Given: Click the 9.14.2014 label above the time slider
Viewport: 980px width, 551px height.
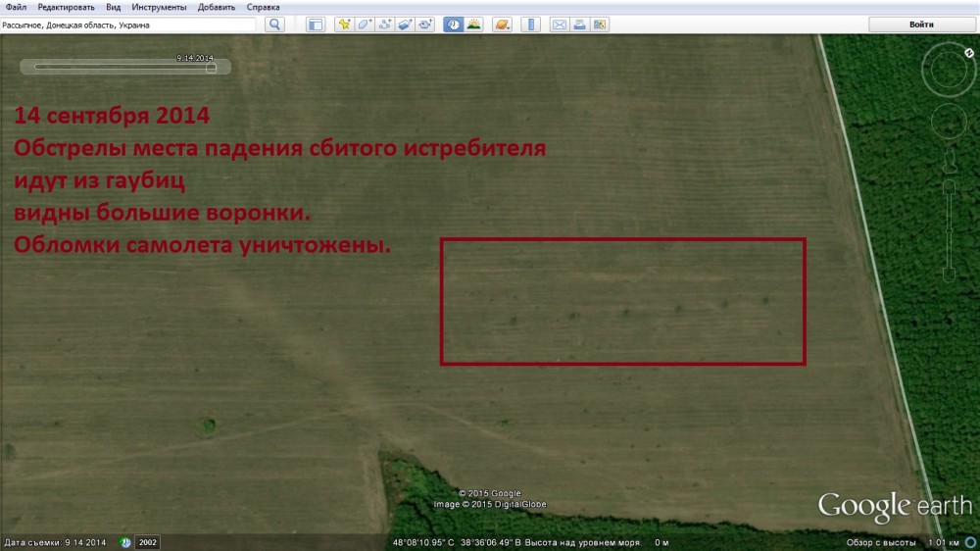Looking at the screenshot, I should 194,58.
